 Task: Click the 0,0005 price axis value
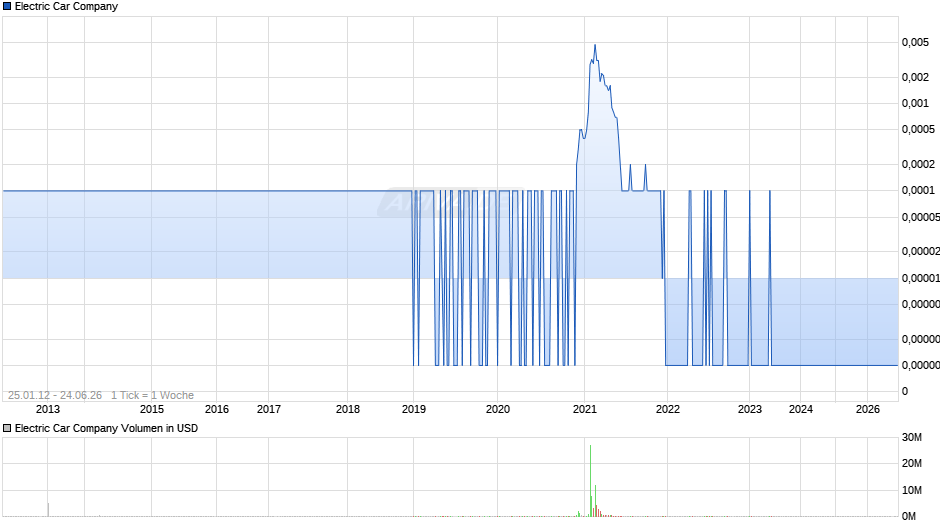coord(918,129)
